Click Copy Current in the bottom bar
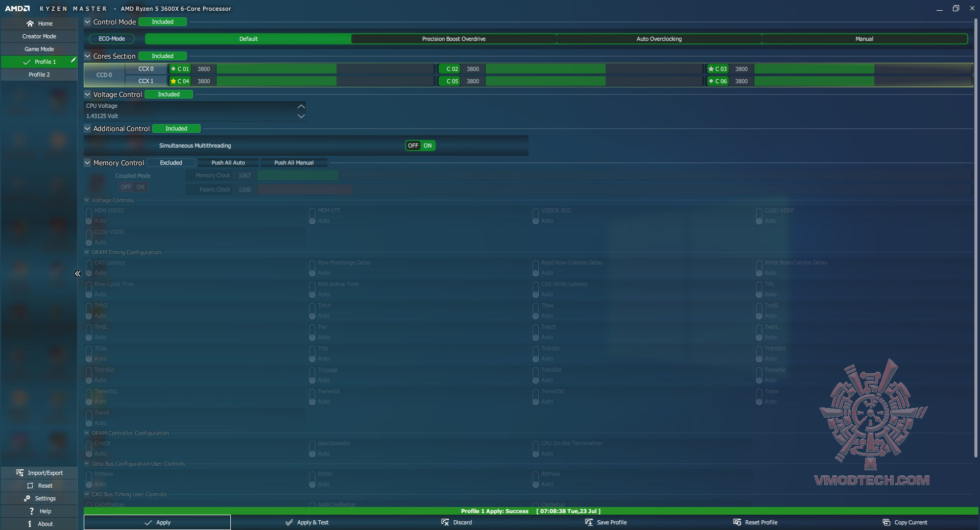Screen dimensions: 980x530 click(x=905, y=522)
